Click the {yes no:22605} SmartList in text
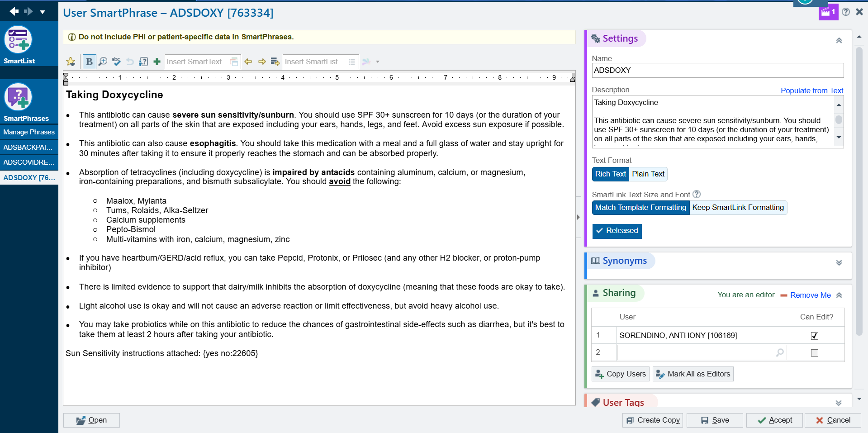868x433 pixels. coord(230,353)
